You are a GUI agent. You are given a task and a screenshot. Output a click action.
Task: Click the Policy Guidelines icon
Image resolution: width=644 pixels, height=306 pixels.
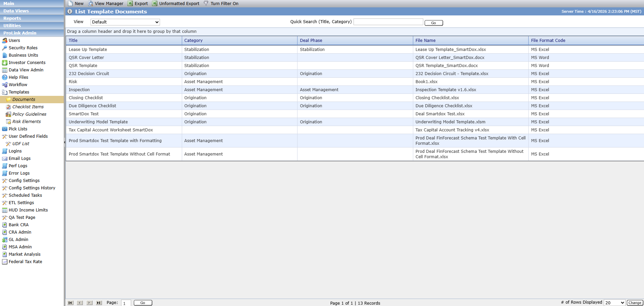point(8,114)
